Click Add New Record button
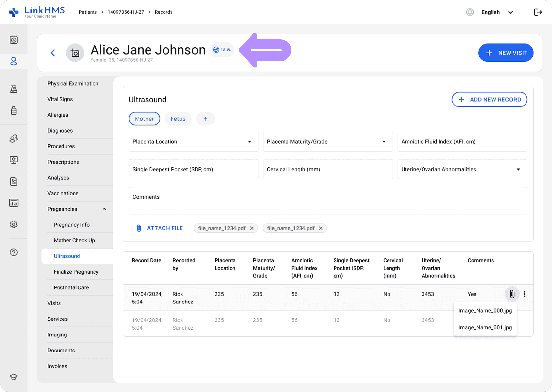Viewport: 552px width, 392px height. click(x=489, y=100)
